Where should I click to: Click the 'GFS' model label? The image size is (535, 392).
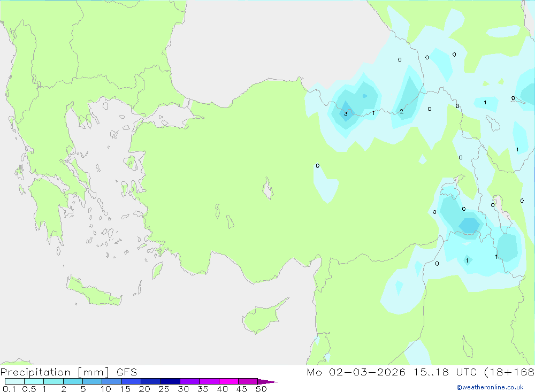pyautogui.click(x=127, y=372)
